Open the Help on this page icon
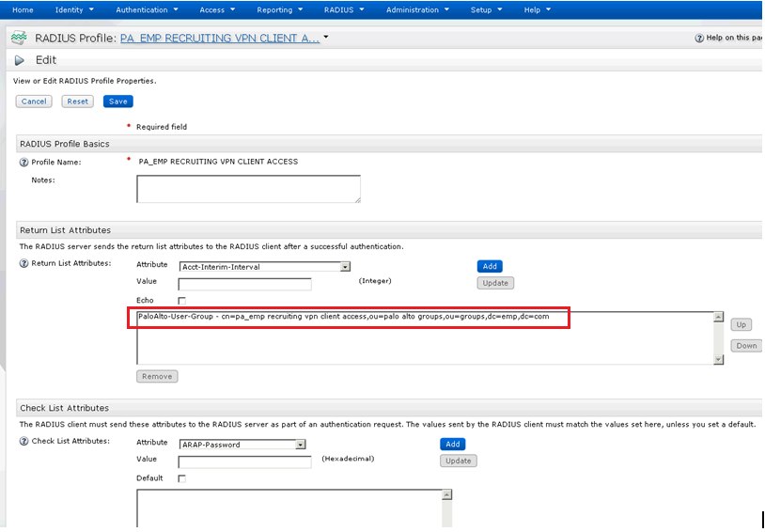The width and height of the screenshot is (765, 532). coord(699,39)
